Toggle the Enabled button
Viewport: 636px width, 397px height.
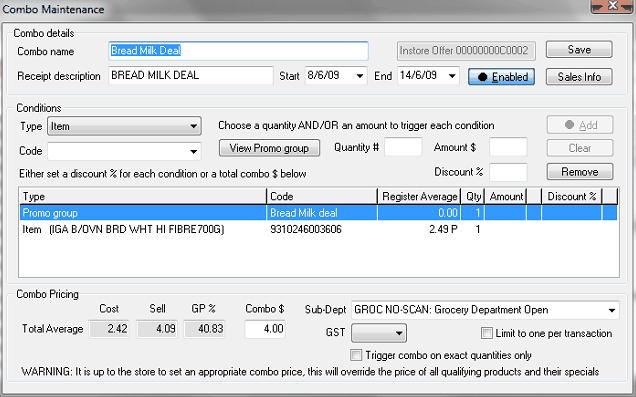click(501, 77)
